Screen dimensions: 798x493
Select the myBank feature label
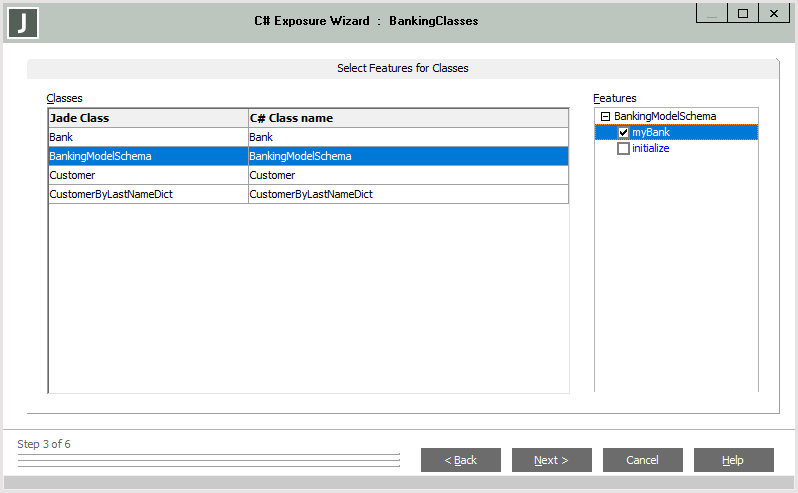tap(651, 132)
